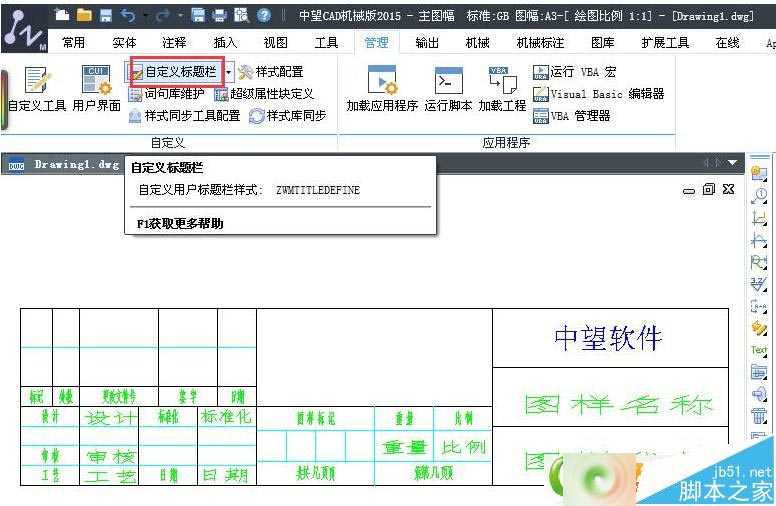Switch to the 图库 ribbon tab
Screen dimensions: 776x506
click(603, 43)
